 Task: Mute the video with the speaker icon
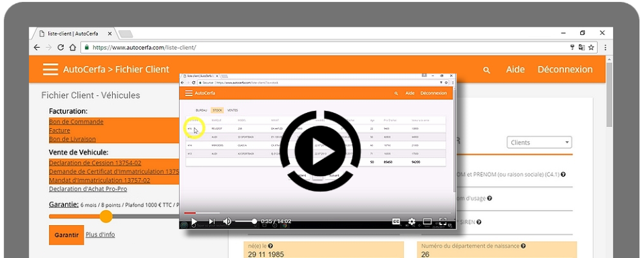tap(227, 221)
